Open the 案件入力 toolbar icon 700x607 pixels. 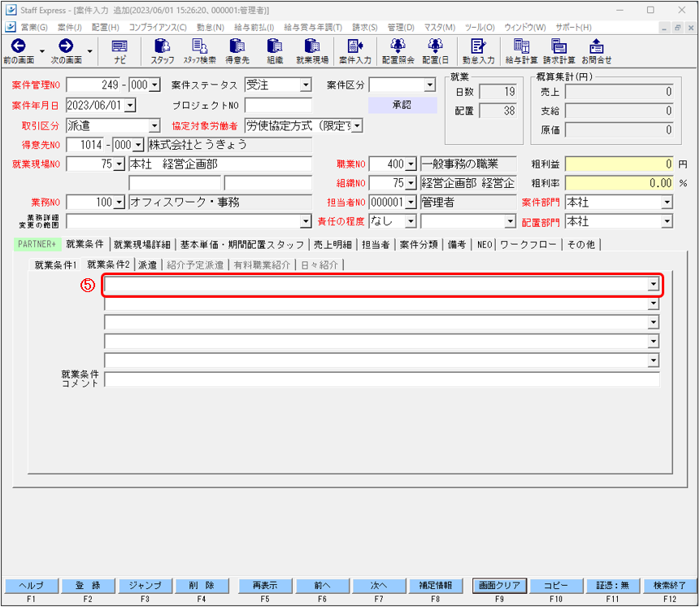coord(355,46)
